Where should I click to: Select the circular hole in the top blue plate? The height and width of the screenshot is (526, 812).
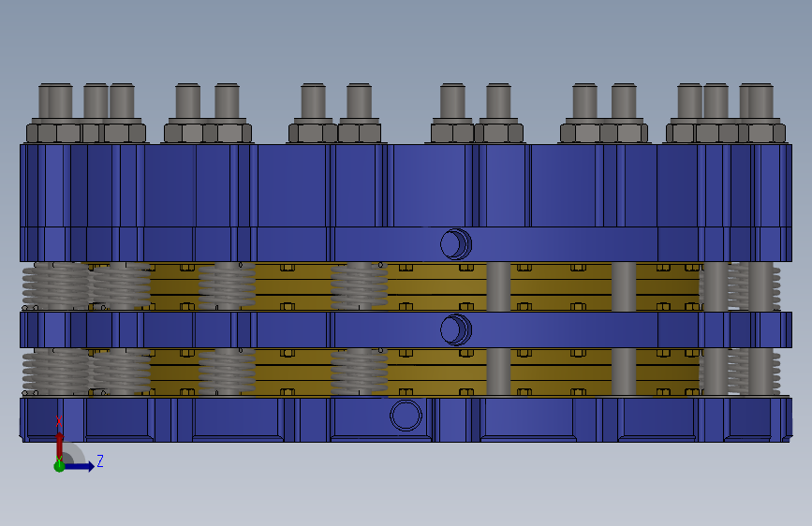(x=456, y=244)
